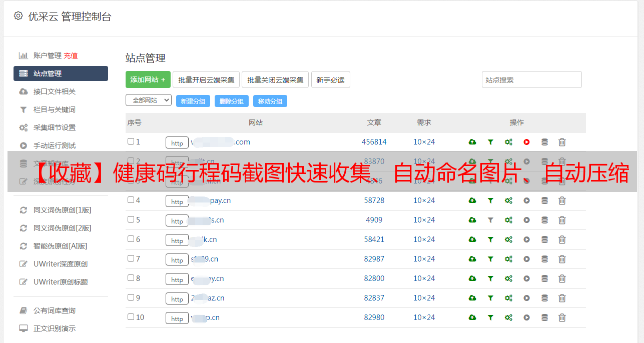Open gears settings icon in row 5
Image resolution: width=644 pixels, height=343 pixels.
[508, 220]
